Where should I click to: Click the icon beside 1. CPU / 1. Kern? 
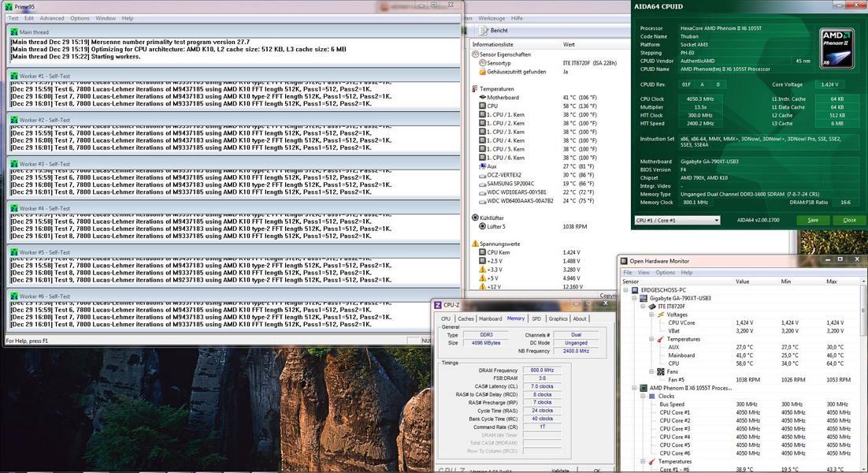pos(482,114)
